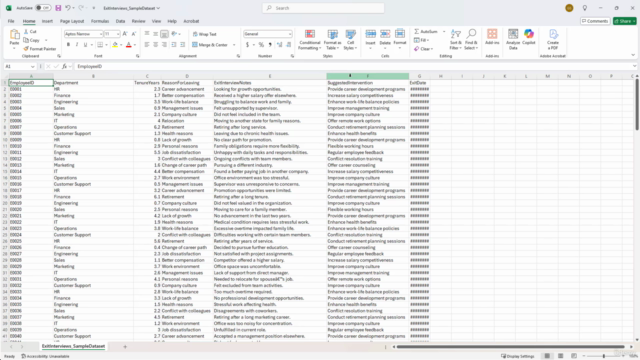Open the Review tab

coord(138,21)
